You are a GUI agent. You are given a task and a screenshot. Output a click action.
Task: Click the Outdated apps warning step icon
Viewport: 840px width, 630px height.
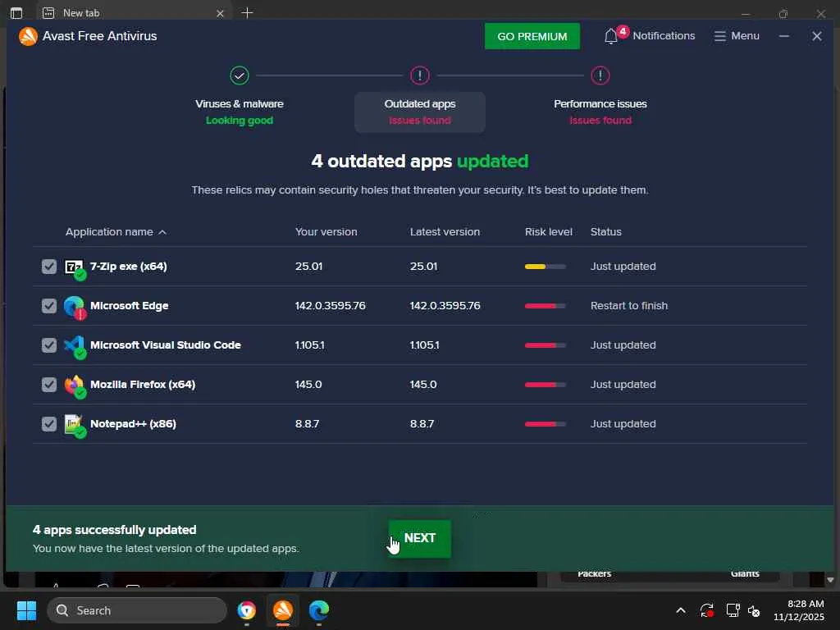(x=420, y=75)
